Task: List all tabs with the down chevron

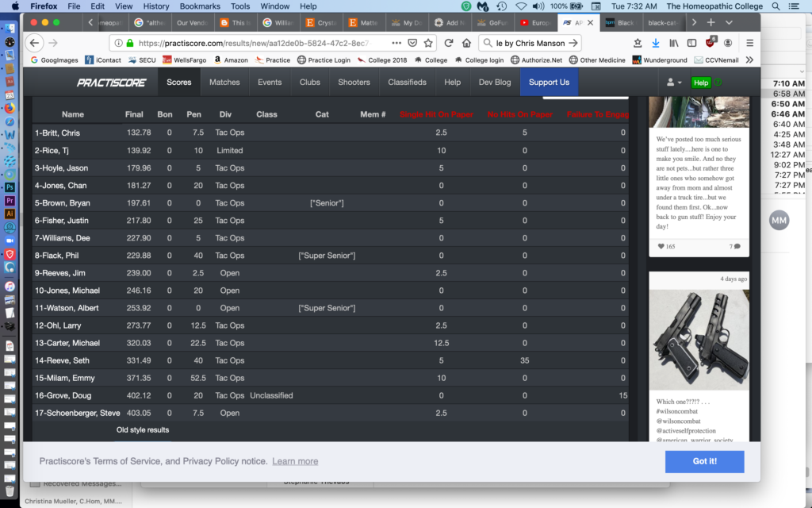Action: coord(729,23)
